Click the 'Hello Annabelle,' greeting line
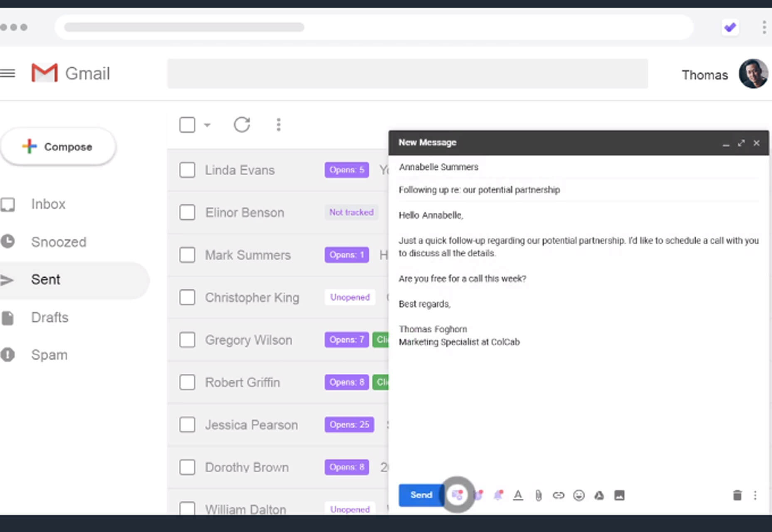Screen dimensions: 772x532 pos(431,215)
